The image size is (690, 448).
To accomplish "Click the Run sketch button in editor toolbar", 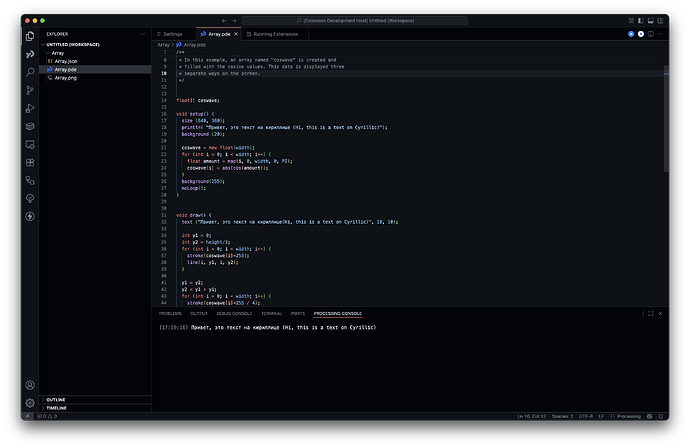I will pos(631,33).
